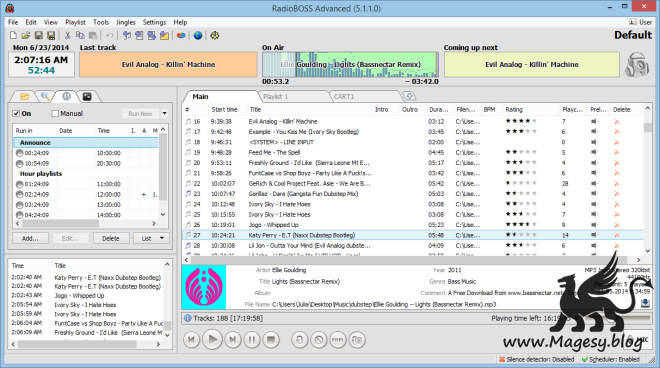Open the Playlist menu
Image resolution: width=660 pixels, height=368 pixels.
(75, 22)
